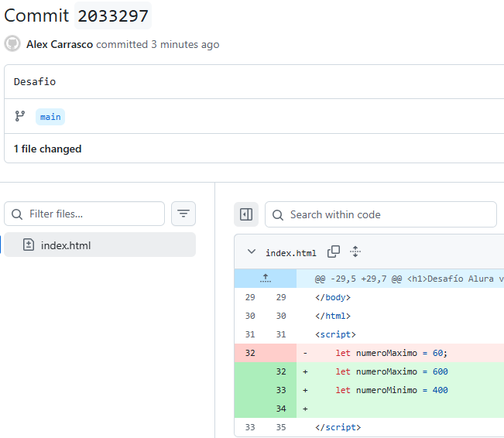Screen dimensions: 504x438
Task: Collapse the file tree sidebar
Action: click(x=246, y=214)
